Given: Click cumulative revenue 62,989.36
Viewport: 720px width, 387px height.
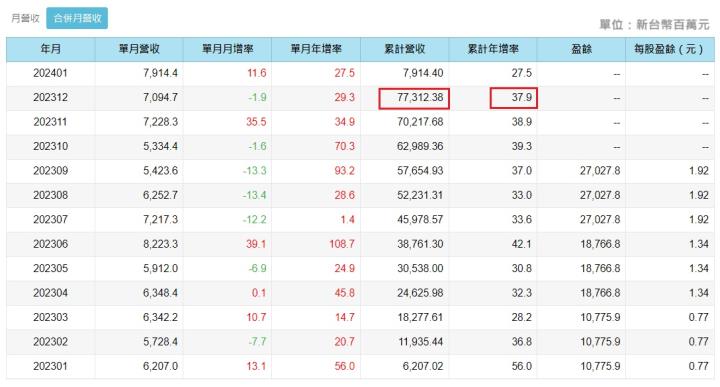Looking at the screenshot, I should (x=420, y=146).
